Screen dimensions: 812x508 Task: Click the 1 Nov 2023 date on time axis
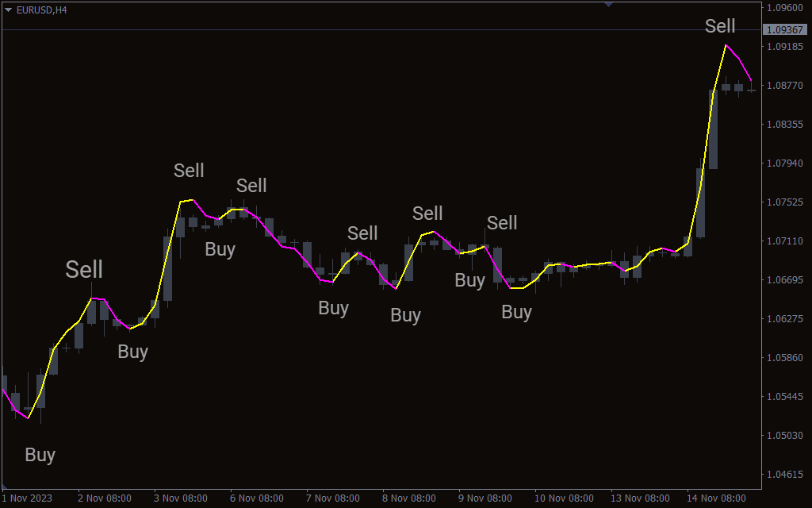click(27, 498)
